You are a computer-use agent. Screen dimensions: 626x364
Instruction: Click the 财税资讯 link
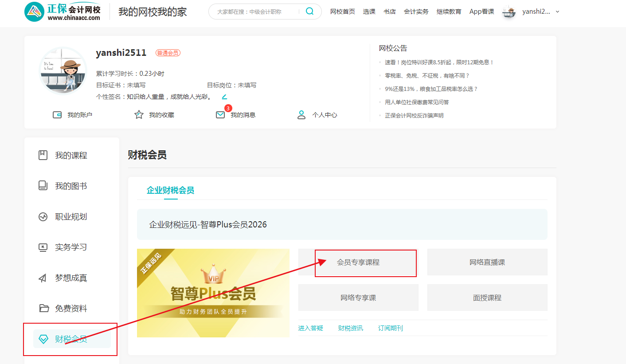pyautogui.click(x=351, y=328)
